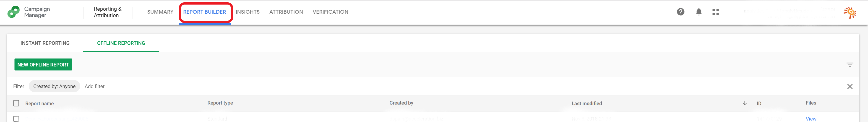Open the Reporting & Attribution product switcher

pos(107,12)
